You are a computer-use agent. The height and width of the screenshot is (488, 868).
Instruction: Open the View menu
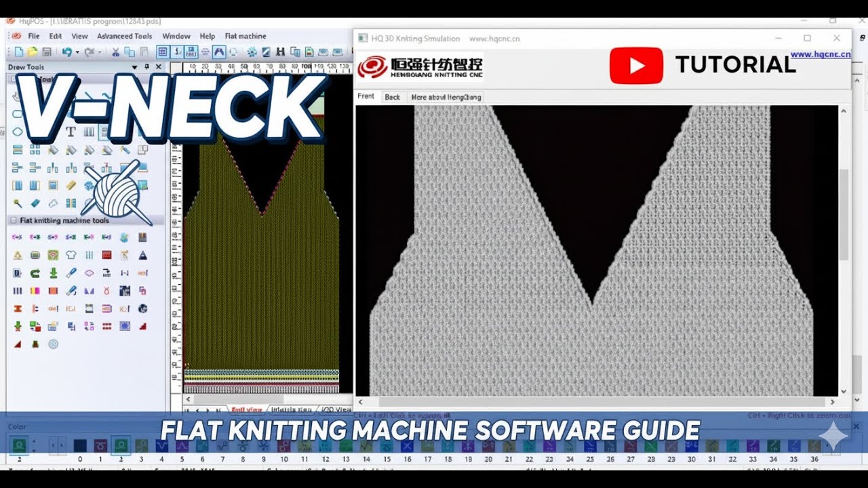click(79, 36)
